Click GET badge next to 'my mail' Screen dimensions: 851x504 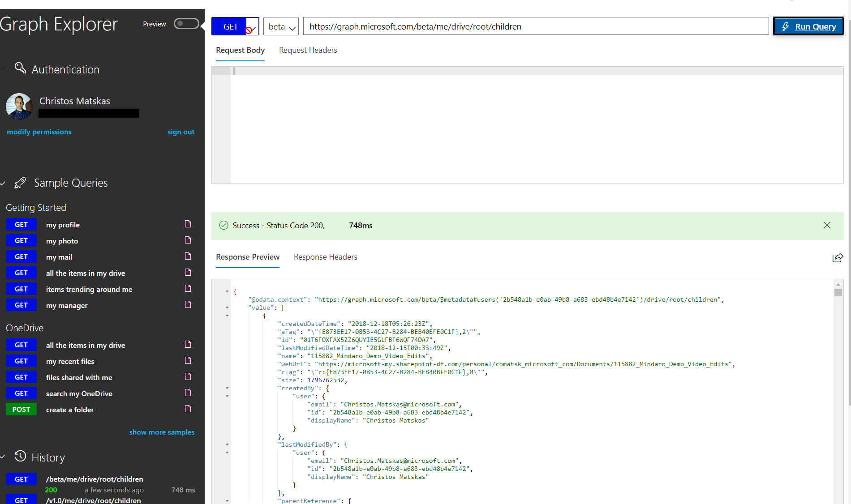click(x=21, y=256)
